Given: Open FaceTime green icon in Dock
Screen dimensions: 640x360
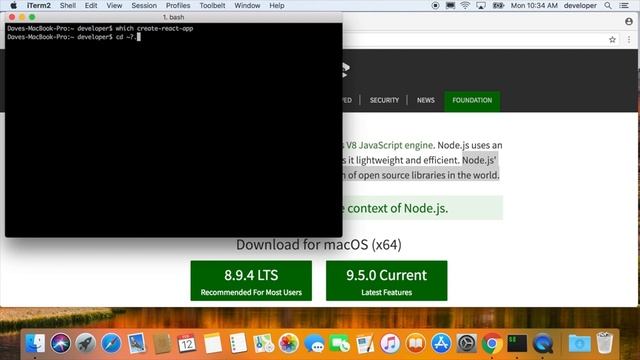Looking at the screenshot, I should coord(340,343).
